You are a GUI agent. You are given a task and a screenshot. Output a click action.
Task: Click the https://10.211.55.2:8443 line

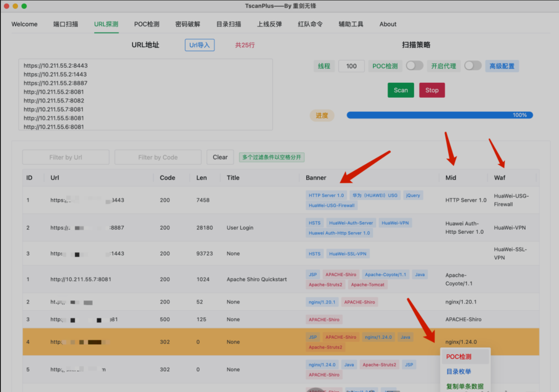click(x=56, y=66)
